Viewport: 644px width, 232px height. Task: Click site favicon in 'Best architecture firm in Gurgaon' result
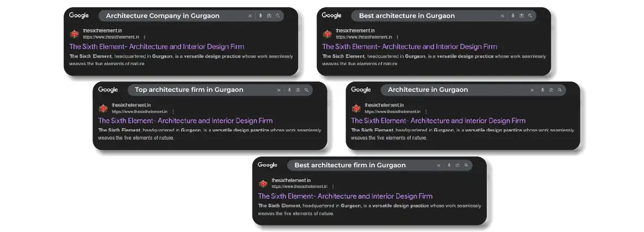point(263,184)
